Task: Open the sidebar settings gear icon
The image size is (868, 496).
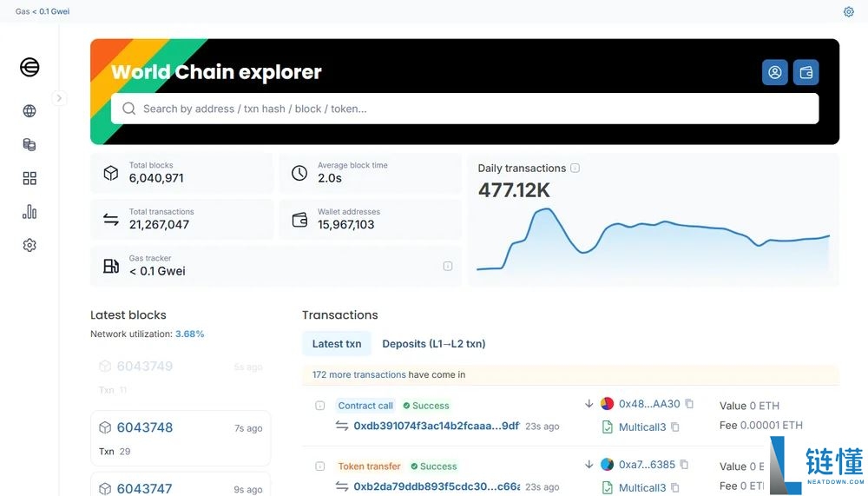Action: point(30,245)
